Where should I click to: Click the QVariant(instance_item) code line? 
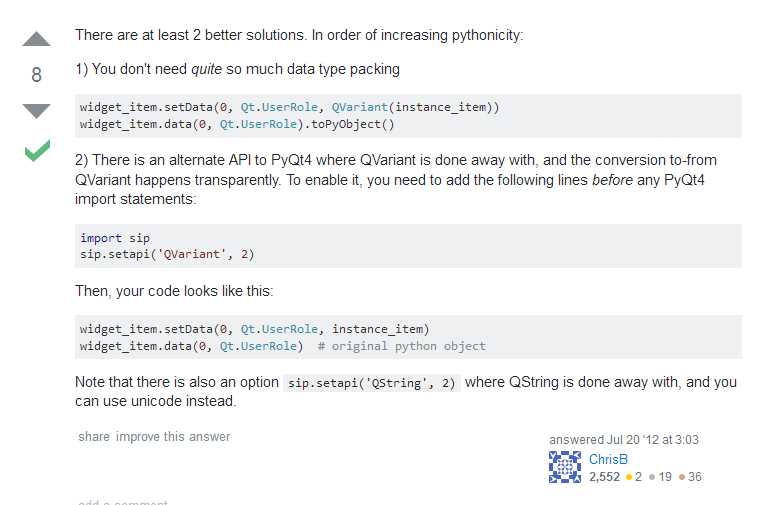[290, 107]
